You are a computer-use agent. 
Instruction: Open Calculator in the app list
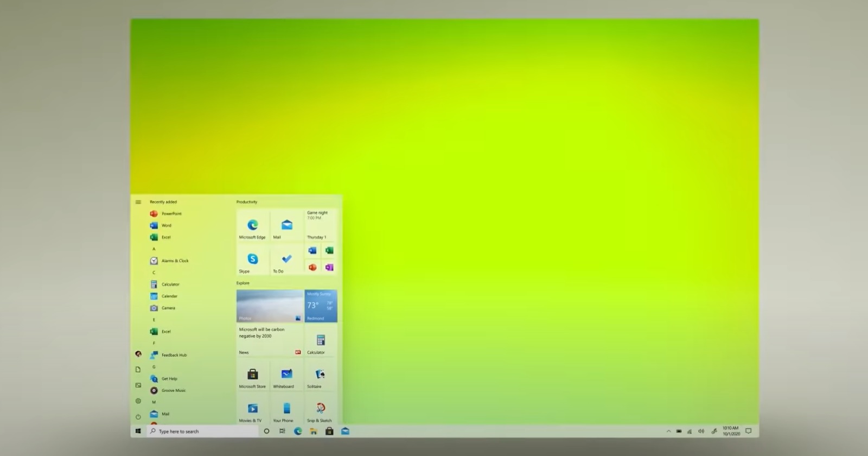(164, 284)
